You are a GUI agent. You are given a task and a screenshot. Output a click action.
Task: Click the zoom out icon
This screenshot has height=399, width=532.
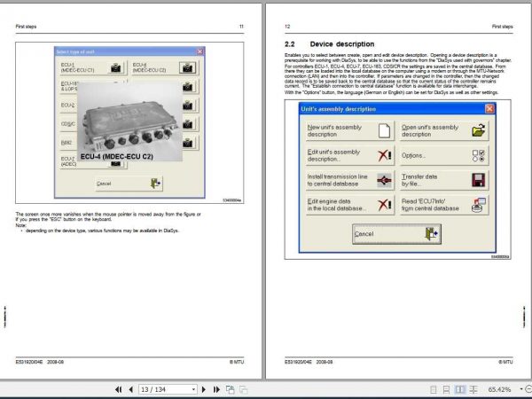[x=528, y=389]
